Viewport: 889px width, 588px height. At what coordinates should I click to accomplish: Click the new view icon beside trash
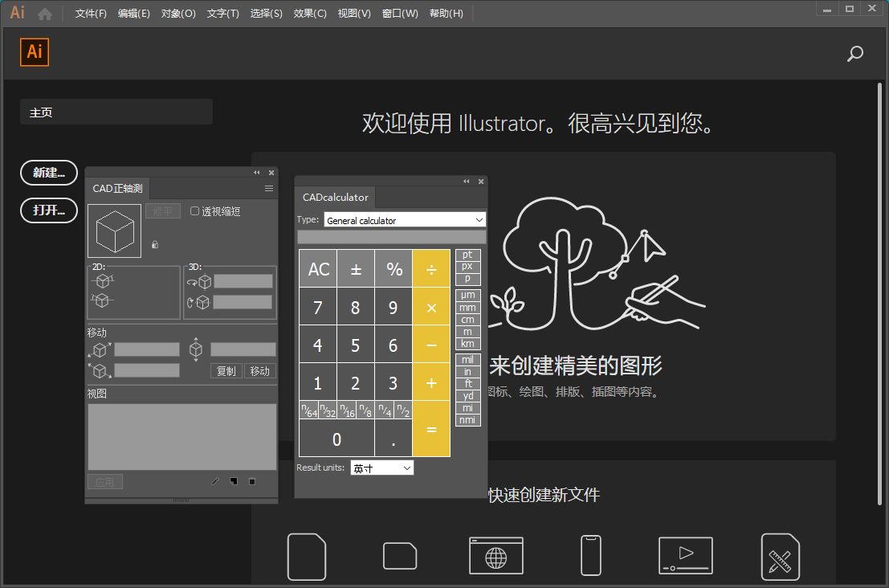click(234, 481)
